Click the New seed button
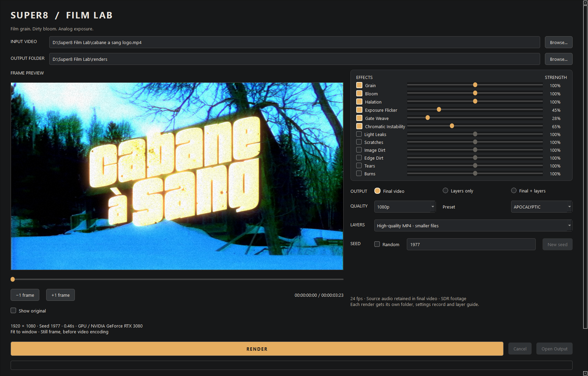 pyautogui.click(x=557, y=244)
